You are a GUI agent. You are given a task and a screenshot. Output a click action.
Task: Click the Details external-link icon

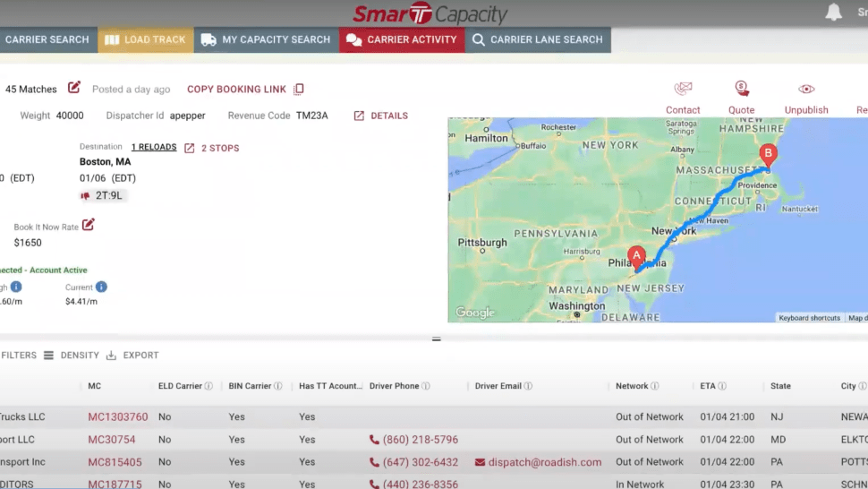pyautogui.click(x=359, y=116)
